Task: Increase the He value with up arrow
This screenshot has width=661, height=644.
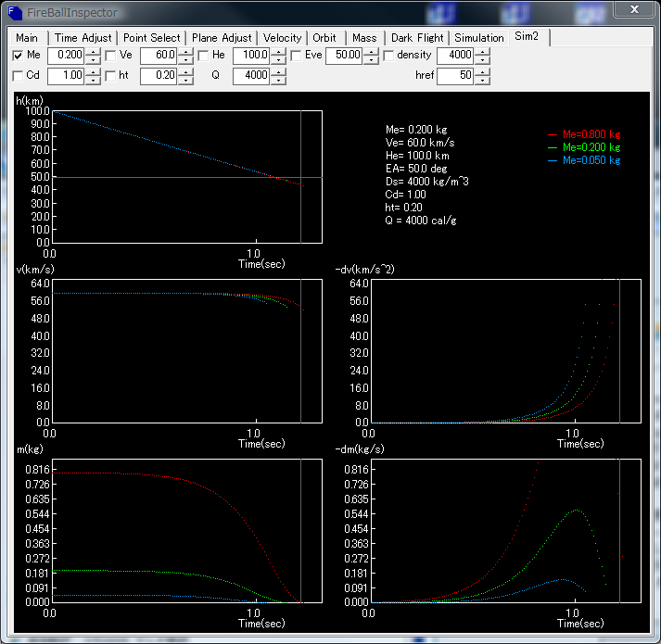Action: click(x=278, y=51)
